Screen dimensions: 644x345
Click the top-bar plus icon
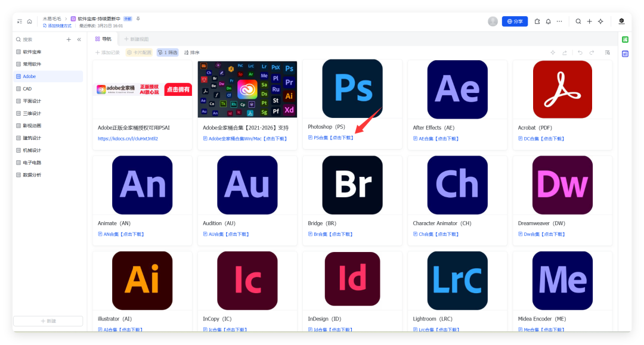click(589, 21)
